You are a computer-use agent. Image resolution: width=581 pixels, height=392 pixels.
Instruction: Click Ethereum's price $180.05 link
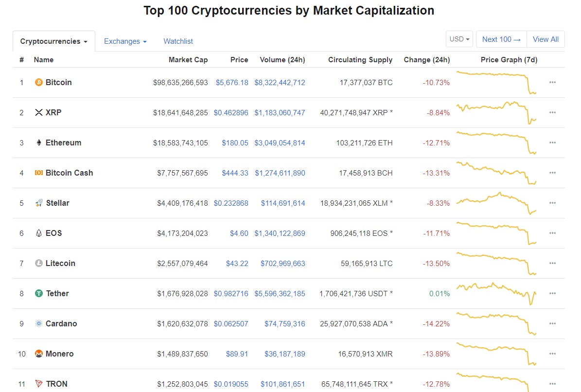(x=235, y=143)
